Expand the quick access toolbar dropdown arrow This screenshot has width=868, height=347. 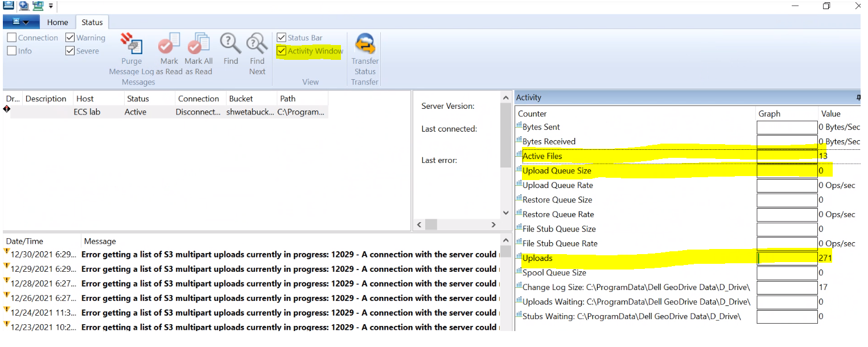point(51,6)
